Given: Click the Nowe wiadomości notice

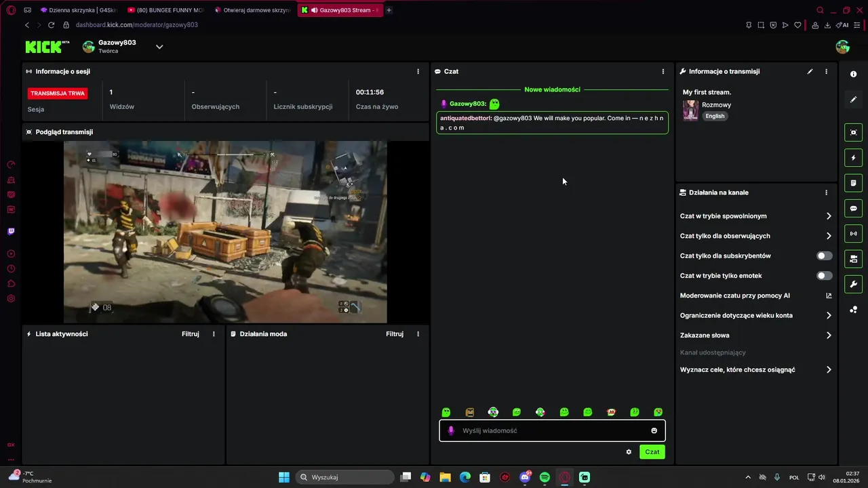Looking at the screenshot, I should pos(552,89).
